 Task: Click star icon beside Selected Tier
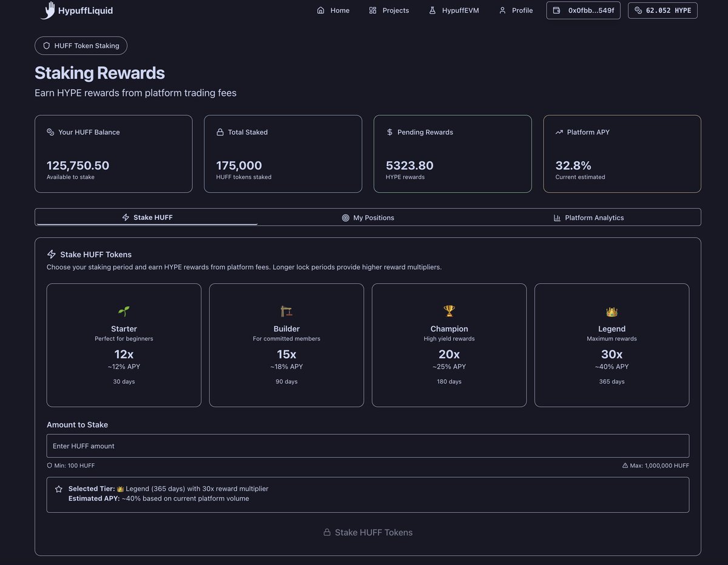(59, 489)
